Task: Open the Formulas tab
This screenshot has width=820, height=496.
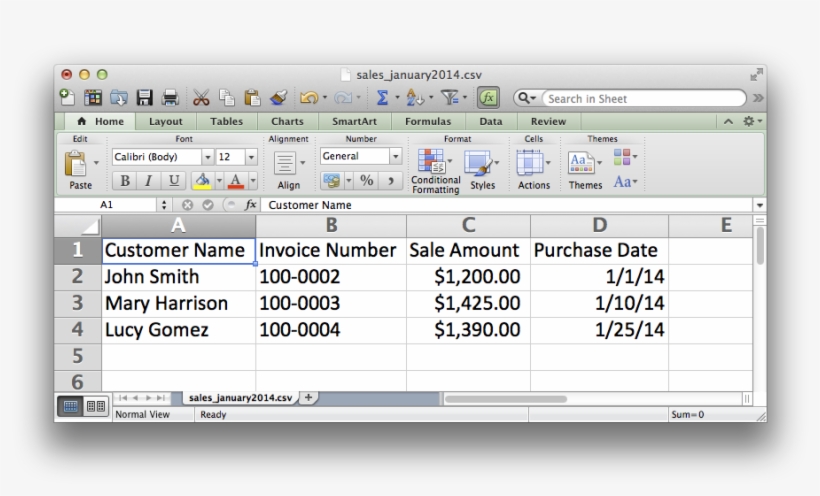Action: click(428, 121)
